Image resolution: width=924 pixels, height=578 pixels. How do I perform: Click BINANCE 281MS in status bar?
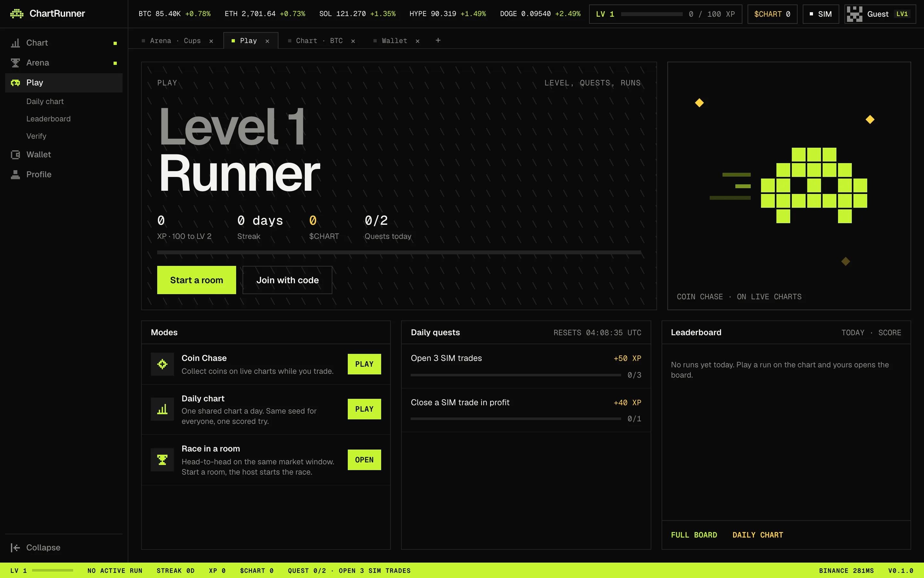tap(846, 570)
